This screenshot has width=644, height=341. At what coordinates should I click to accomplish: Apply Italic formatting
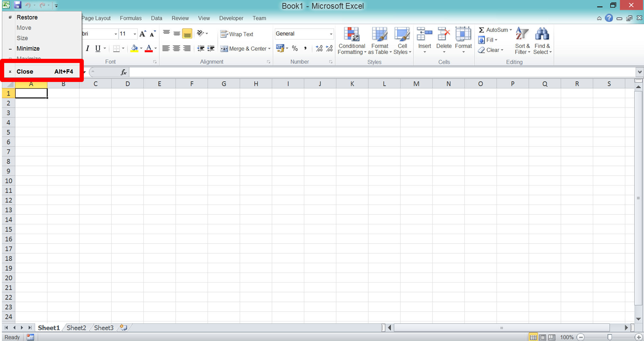point(87,49)
